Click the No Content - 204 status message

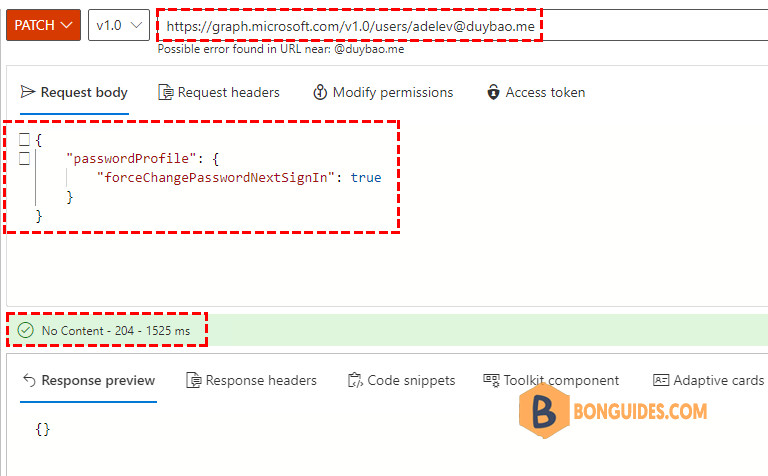pyautogui.click(x=116, y=331)
